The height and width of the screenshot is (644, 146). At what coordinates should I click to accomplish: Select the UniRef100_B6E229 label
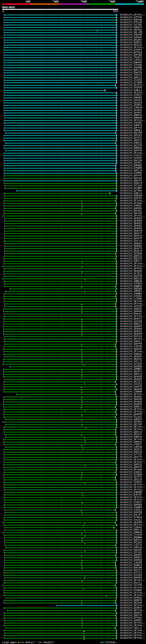[x=131, y=278]
